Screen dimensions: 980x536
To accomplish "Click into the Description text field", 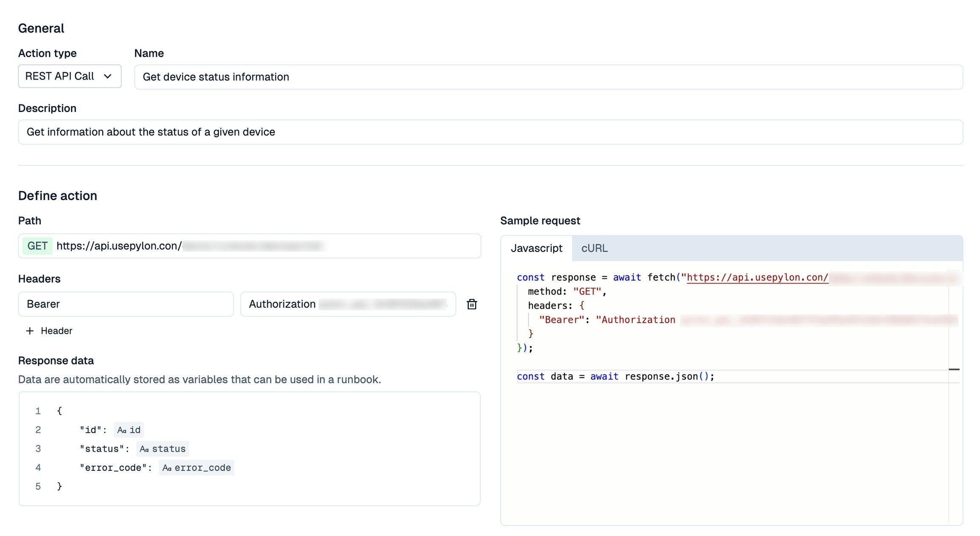I will click(490, 132).
